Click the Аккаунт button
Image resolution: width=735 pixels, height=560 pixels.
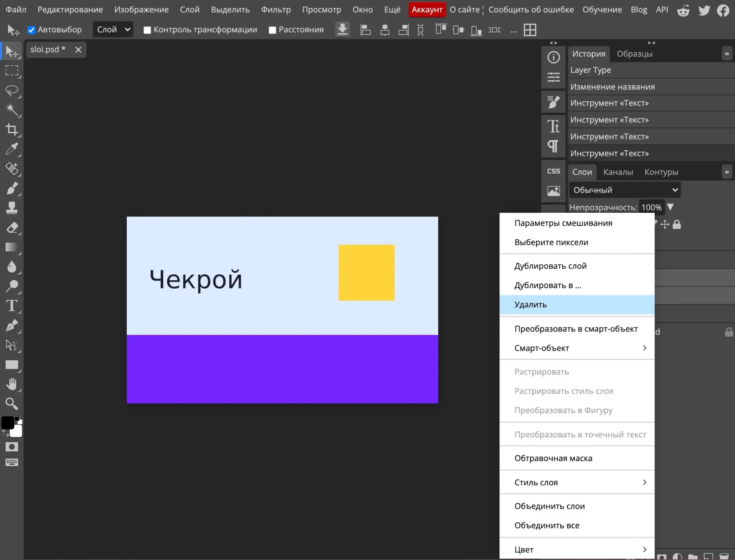(427, 10)
